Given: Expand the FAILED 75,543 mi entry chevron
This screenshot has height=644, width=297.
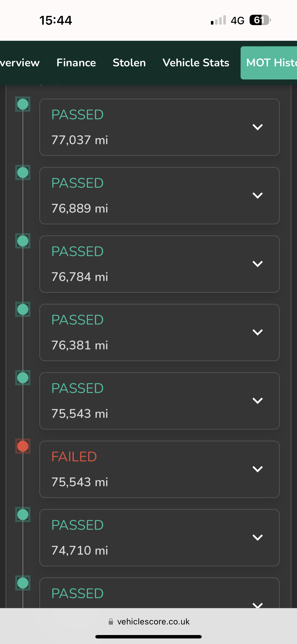Looking at the screenshot, I should (257, 469).
